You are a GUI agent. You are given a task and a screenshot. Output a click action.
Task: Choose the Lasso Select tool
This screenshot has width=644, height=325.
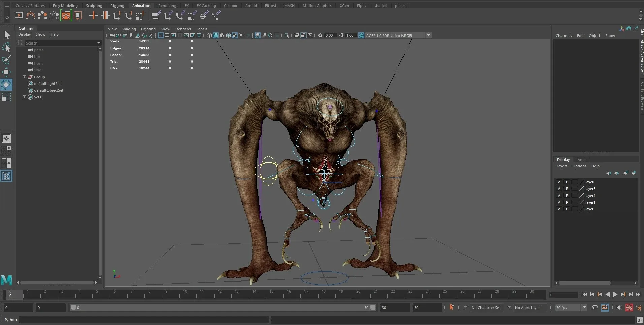(6, 47)
